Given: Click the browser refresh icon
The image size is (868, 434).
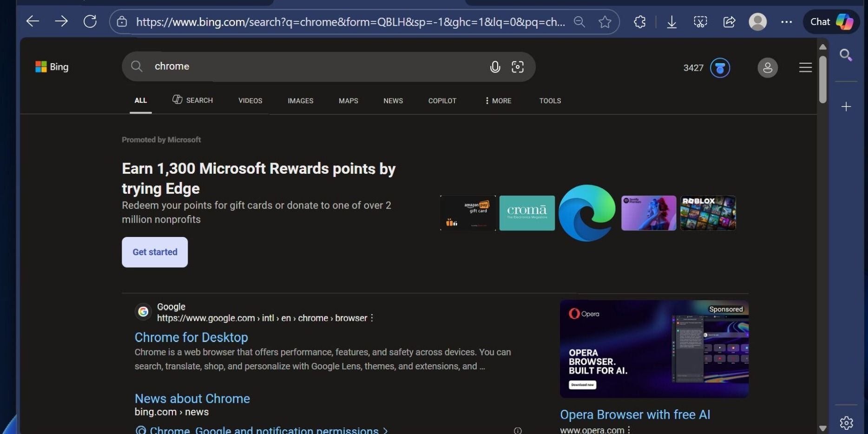Looking at the screenshot, I should (x=90, y=21).
